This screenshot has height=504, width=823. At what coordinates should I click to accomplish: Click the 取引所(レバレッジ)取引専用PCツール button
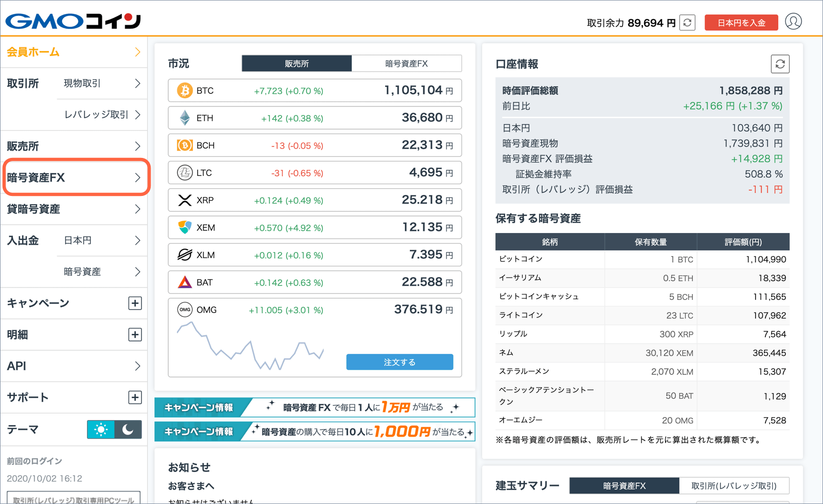click(74, 499)
